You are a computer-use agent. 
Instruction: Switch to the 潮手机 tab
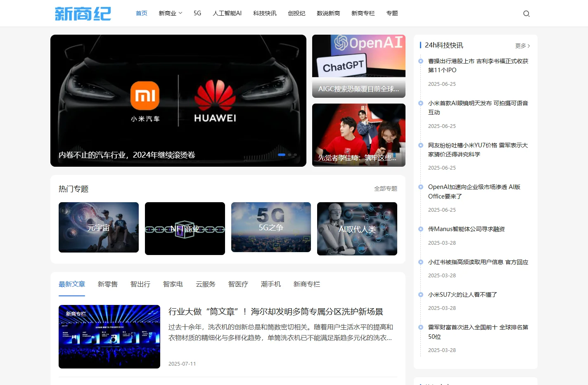[271, 284]
